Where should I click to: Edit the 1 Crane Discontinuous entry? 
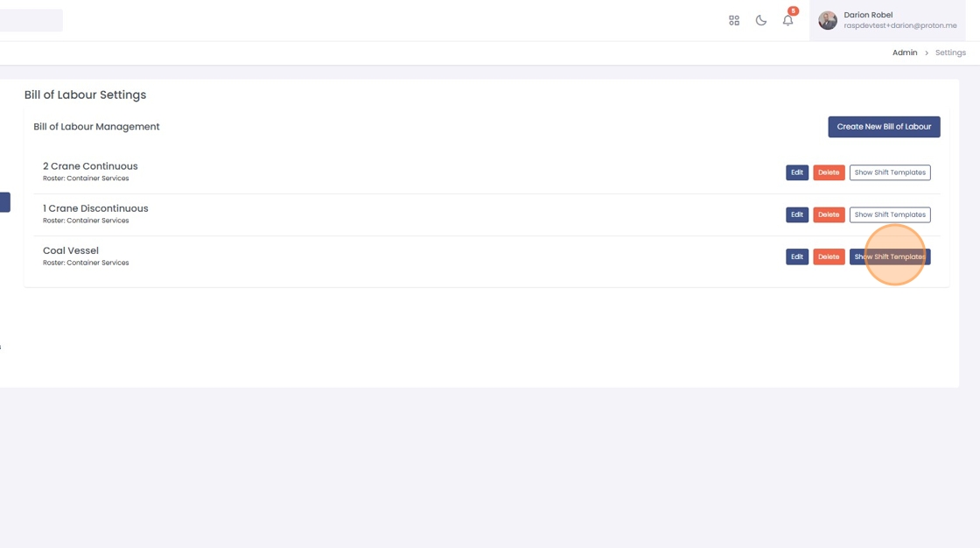[x=796, y=214]
